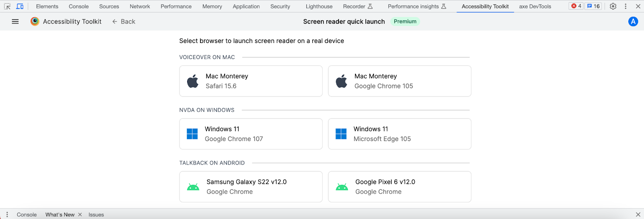Click the blue issues count badge
644x219 pixels.
[x=593, y=6]
